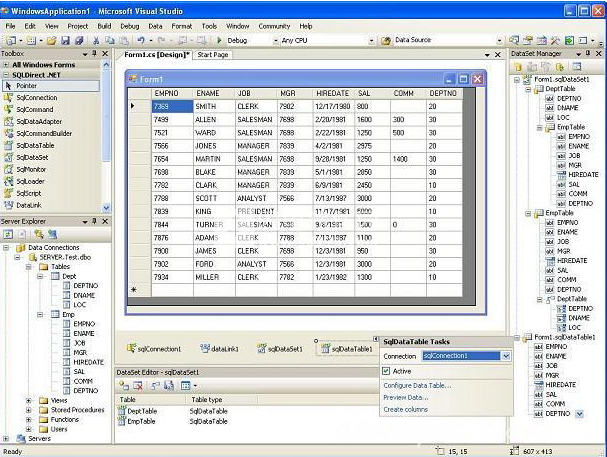Select grid cell containing SMITH
This screenshot has width=607, height=457.
point(214,106)
